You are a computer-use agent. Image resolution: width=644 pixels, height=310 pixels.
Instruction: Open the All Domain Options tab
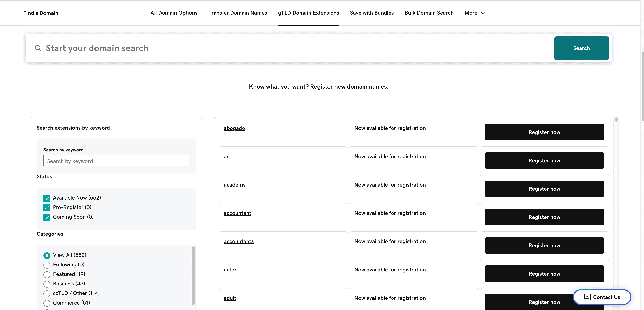coord(174,13)
